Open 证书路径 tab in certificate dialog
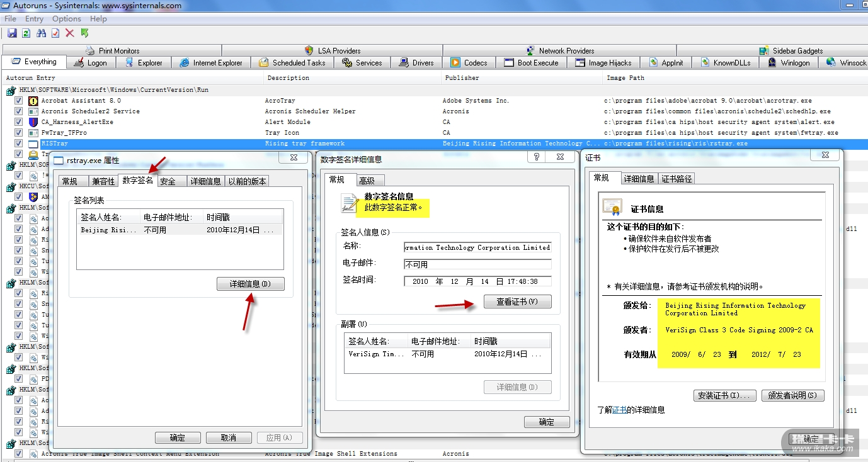This screenshot has width=868, height=462. click(x=676, y=179)
